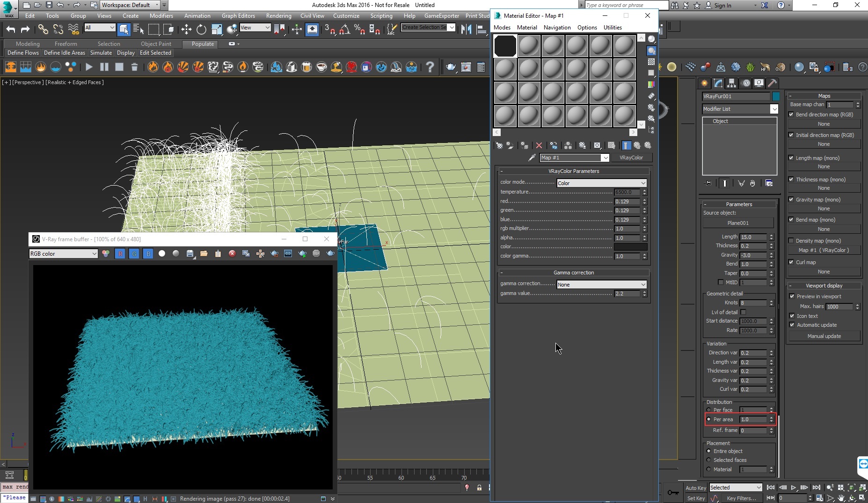This screenshot has width=868, height=503.
Task: Click the Angle Snap toggle icon
Action: tap(344, 29)
